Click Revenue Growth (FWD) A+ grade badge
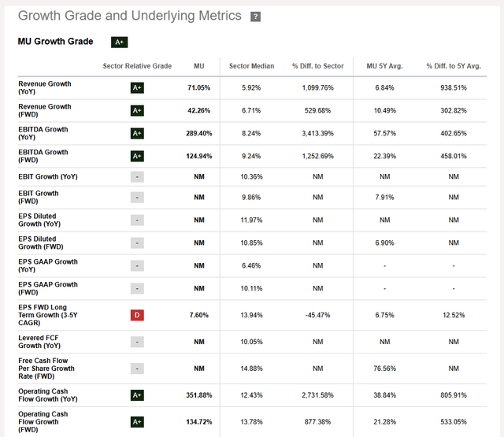The image size is (504, 437). pyautogui.click(x=137, y=110)
